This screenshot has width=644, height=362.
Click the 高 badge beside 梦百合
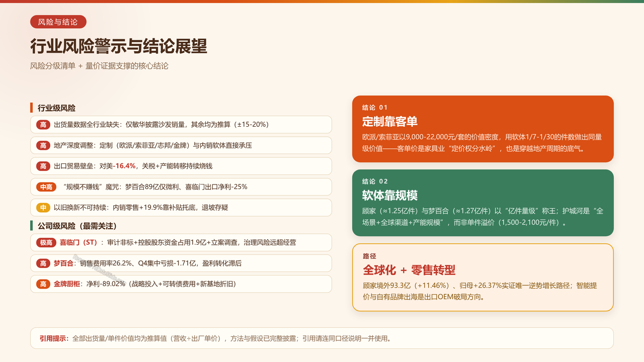click(x=43, y=263)
